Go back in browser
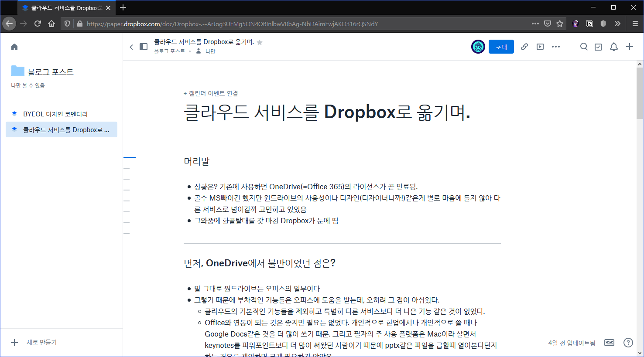 click(x=9, y=24)
